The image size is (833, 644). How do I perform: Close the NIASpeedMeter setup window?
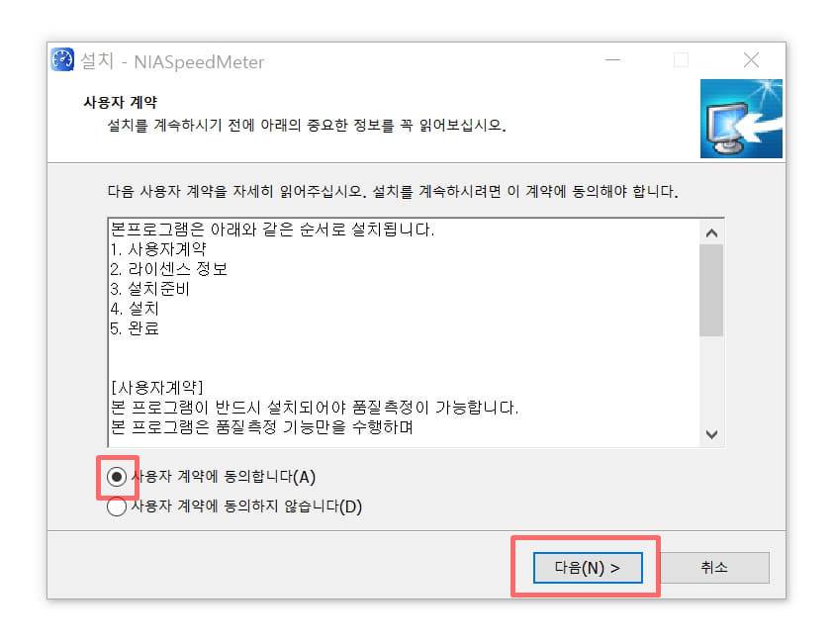click(751, 60)
